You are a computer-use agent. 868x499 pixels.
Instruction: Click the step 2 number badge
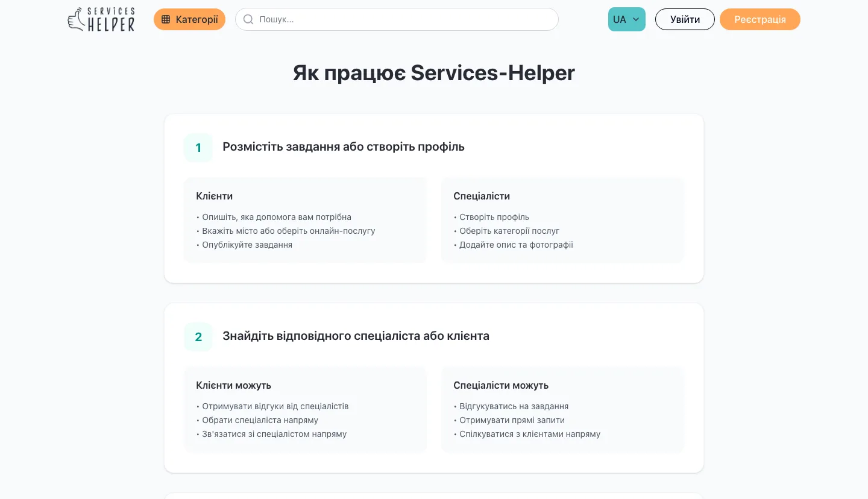198,337
